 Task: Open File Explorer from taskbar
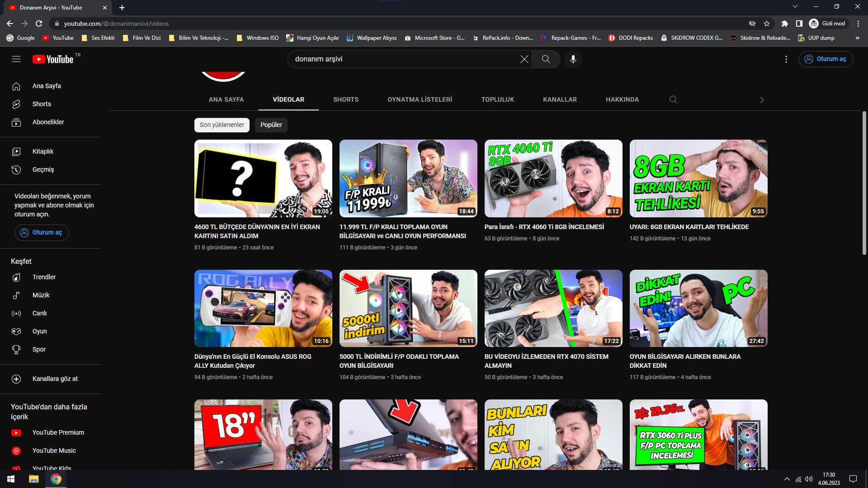point(34,479)
